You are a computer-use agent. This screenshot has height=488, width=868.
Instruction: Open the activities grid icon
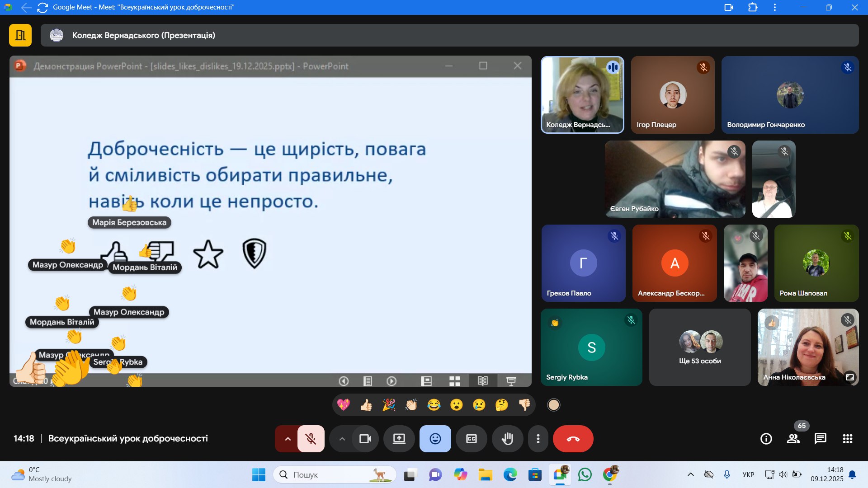pos(847,439)
